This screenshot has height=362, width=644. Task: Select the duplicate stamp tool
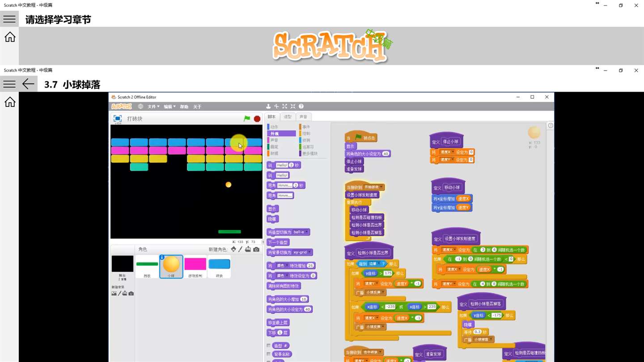pyautogui.click(x=268, y=106)
